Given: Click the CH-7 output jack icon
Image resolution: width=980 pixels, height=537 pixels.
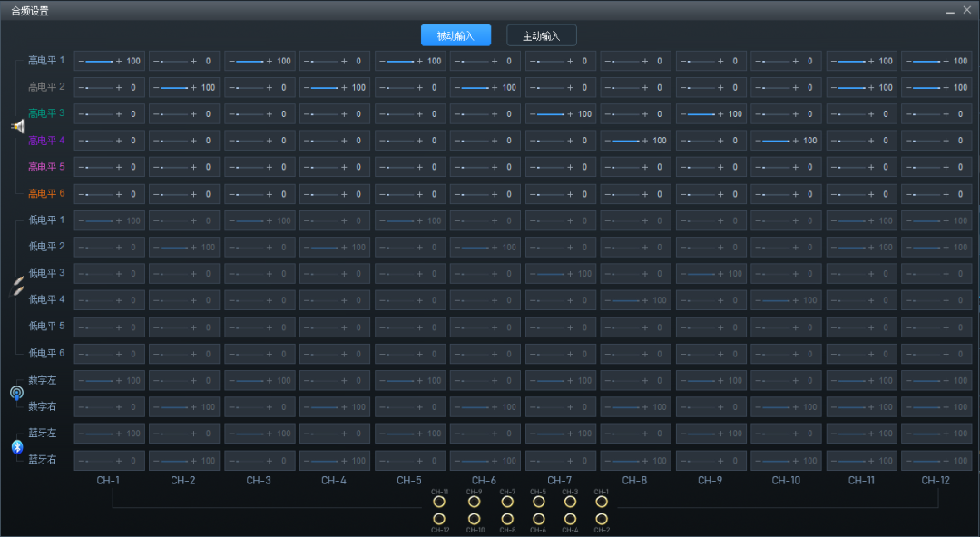Looking at the screenshot, I should point(507,502).
